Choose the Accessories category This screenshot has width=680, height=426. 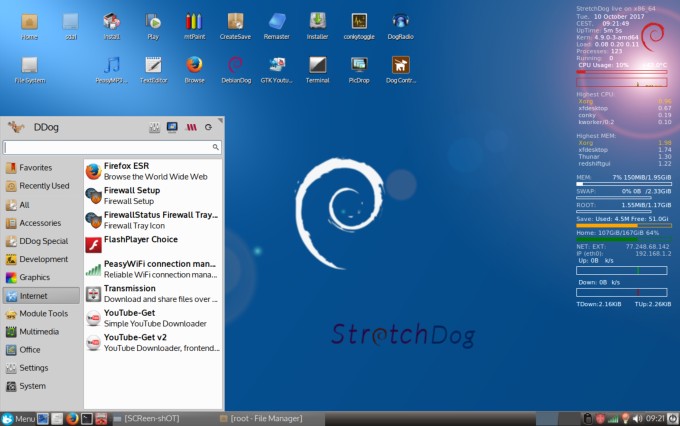(40, 223)
